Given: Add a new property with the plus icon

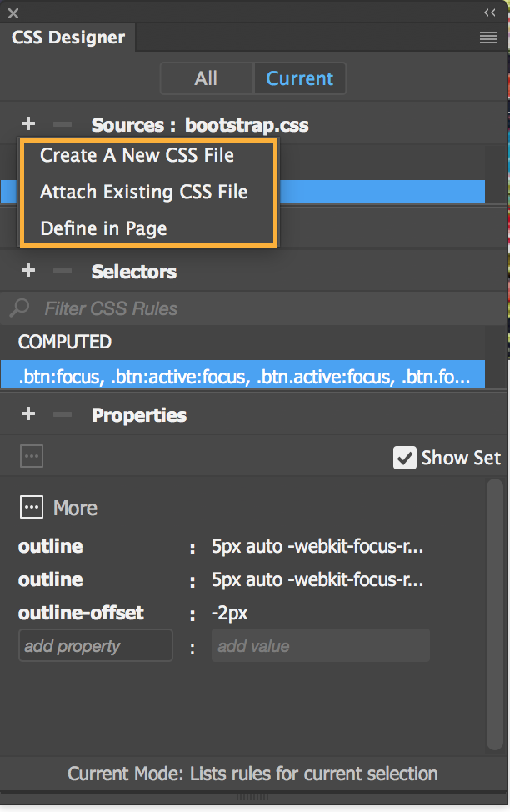Looking at the screenshot, I should (x=27, y=414).
